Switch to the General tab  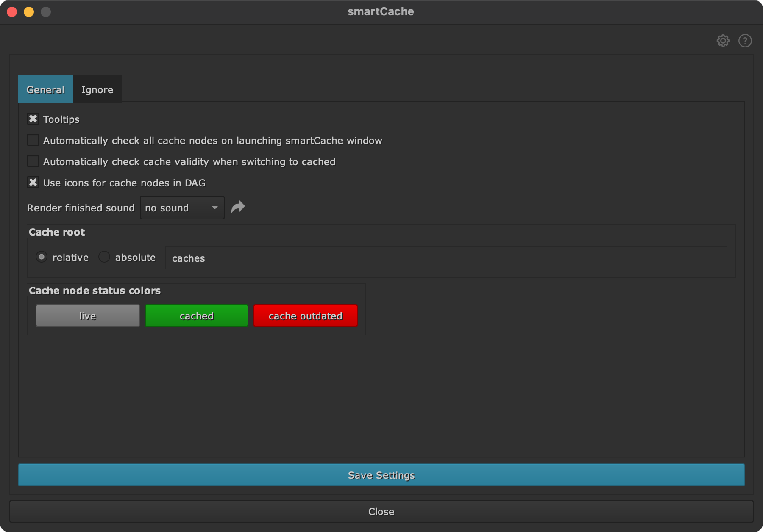click(45, 90)
